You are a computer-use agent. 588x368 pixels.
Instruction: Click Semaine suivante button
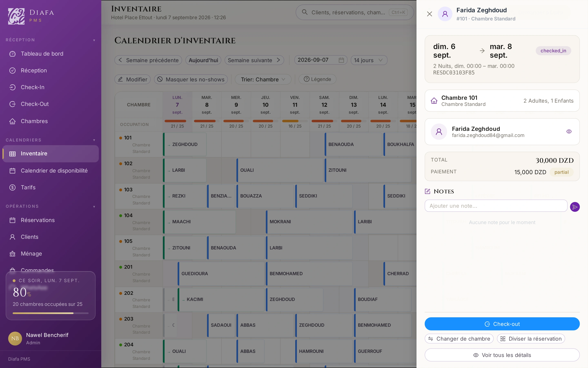(254, 60)
